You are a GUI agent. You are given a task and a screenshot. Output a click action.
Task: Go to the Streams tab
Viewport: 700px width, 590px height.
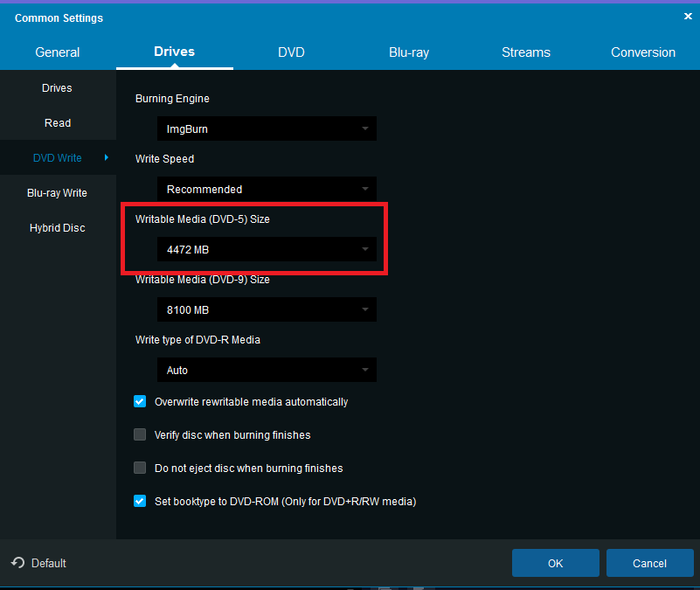(526, 52)
